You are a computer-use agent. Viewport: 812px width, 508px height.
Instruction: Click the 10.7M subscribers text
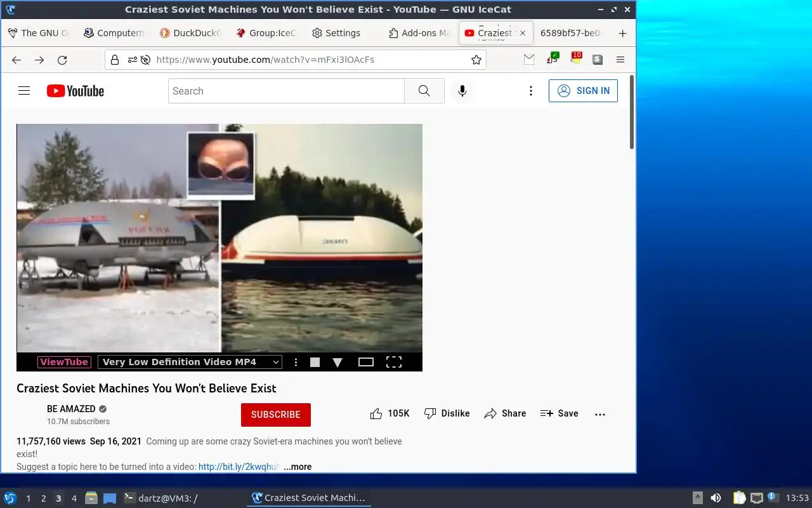(78, 422)
